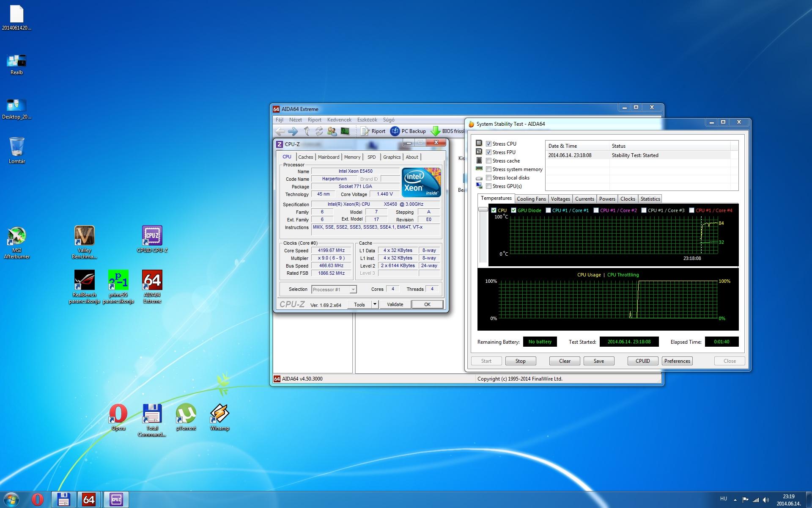
Task: Switch to the Voltages tab
Action: point(560,199)
